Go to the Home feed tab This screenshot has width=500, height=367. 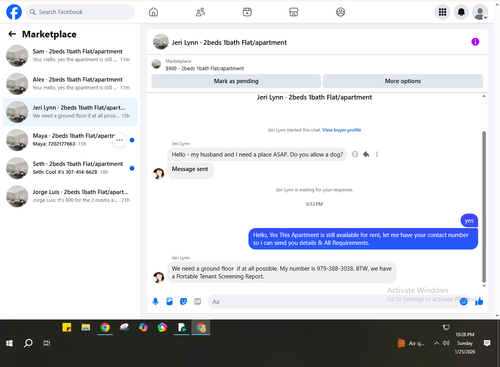pyautogui.click(x=153, y=12)
